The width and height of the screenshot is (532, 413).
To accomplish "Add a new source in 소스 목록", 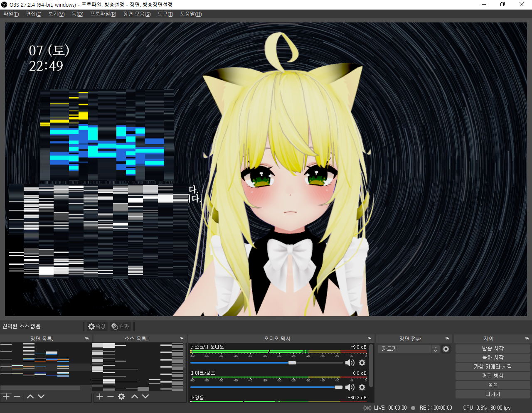I will tap(100, 397).
